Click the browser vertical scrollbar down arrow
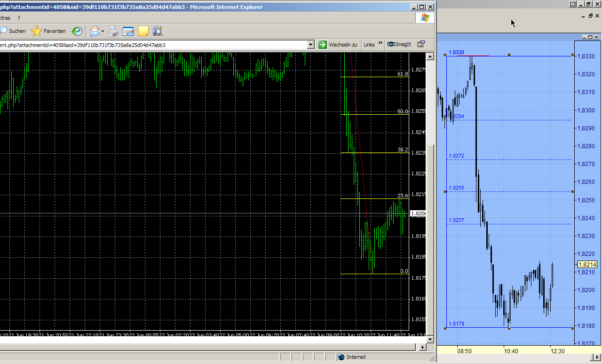Viewport: 602px width, 364px height. [x=430, y=339]
